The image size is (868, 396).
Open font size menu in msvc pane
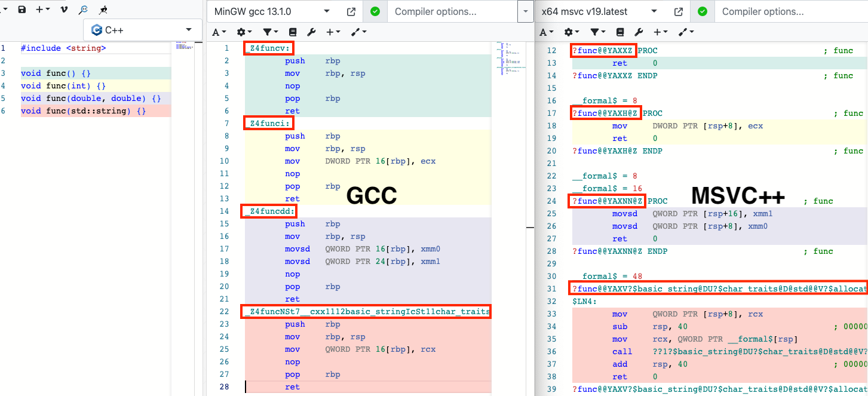pyautogui.click(x=547, y=32)
